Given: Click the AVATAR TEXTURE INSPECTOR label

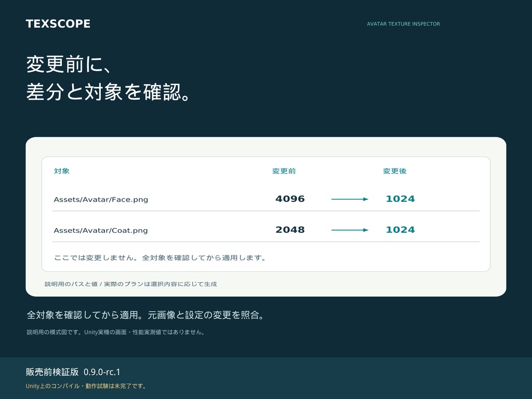Looking at the screenshot, I should 403,24.
